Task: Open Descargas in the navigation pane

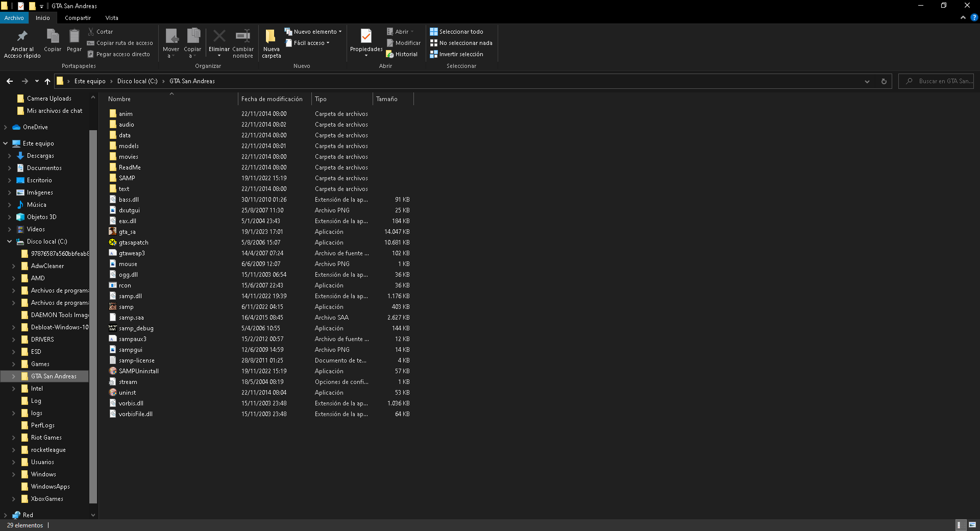Action: tap(40, 156)
